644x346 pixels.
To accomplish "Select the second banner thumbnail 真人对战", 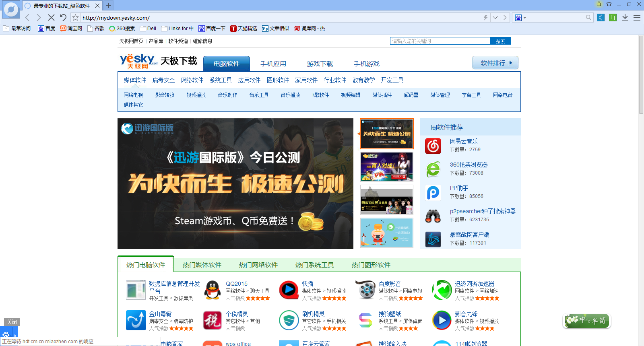I will pos(387,167).
